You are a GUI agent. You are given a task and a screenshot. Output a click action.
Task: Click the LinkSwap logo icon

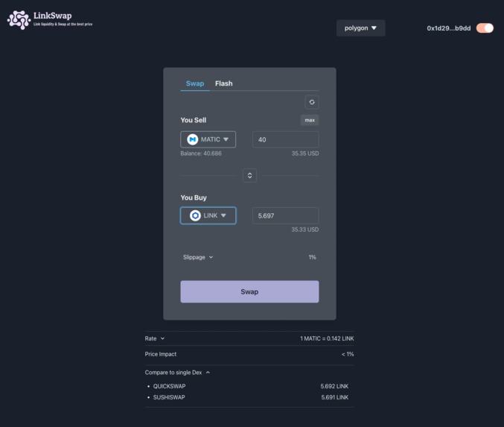[19, 19]
